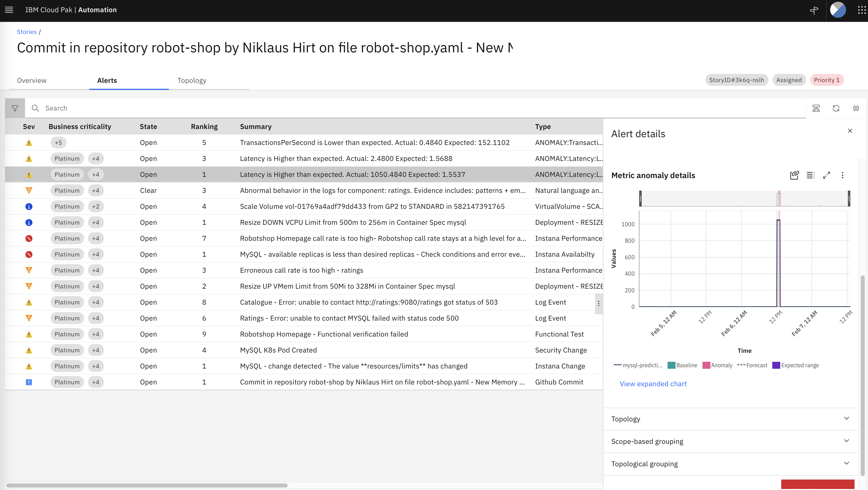Click severity icon on Erroneous call rate row

(x=29, y=270)
